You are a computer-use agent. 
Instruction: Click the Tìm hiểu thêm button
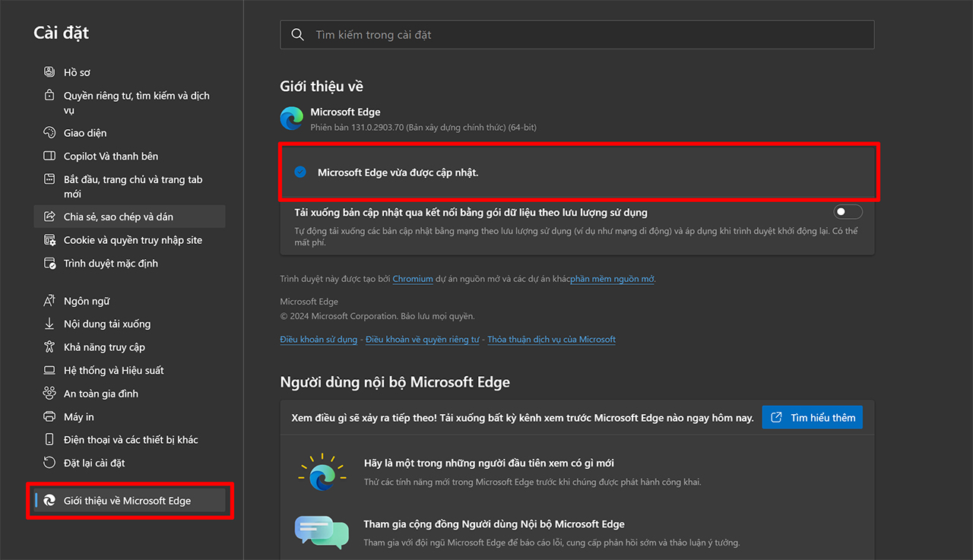click(813, 417)
